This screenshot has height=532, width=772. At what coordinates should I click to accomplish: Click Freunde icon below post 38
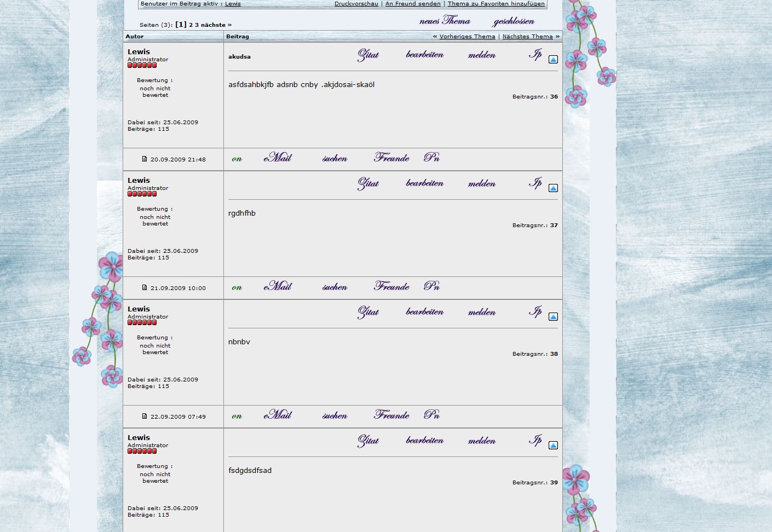[391, 415]
